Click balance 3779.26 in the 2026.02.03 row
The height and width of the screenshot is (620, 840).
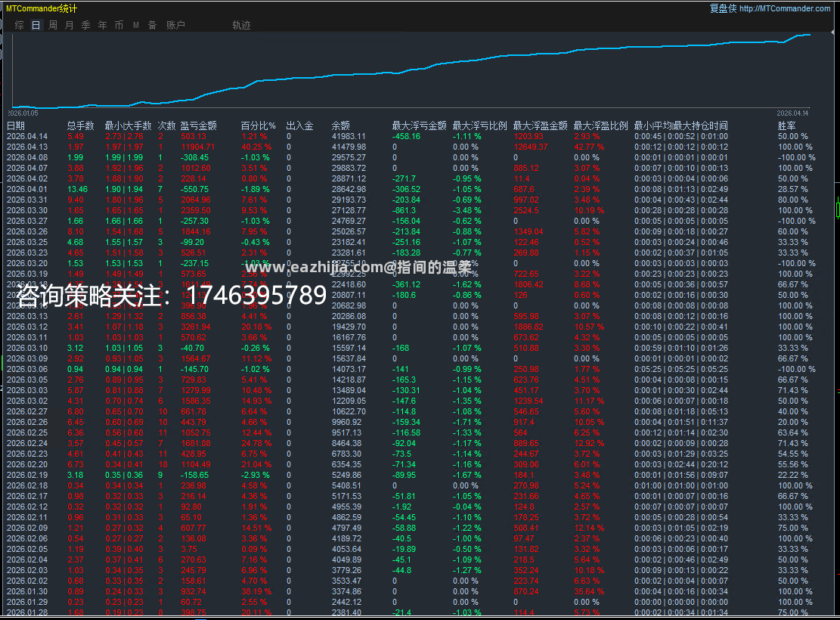[x=346, y=571]
